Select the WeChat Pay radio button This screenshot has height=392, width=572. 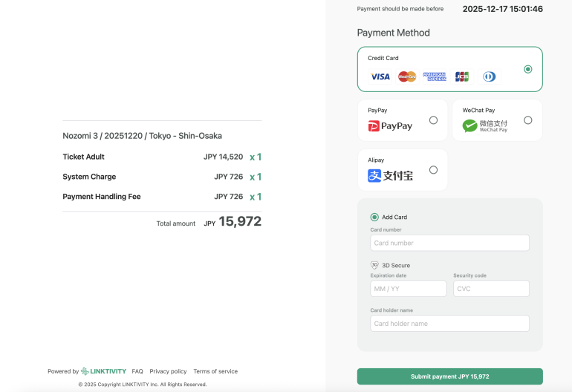(x=528, y=120)
